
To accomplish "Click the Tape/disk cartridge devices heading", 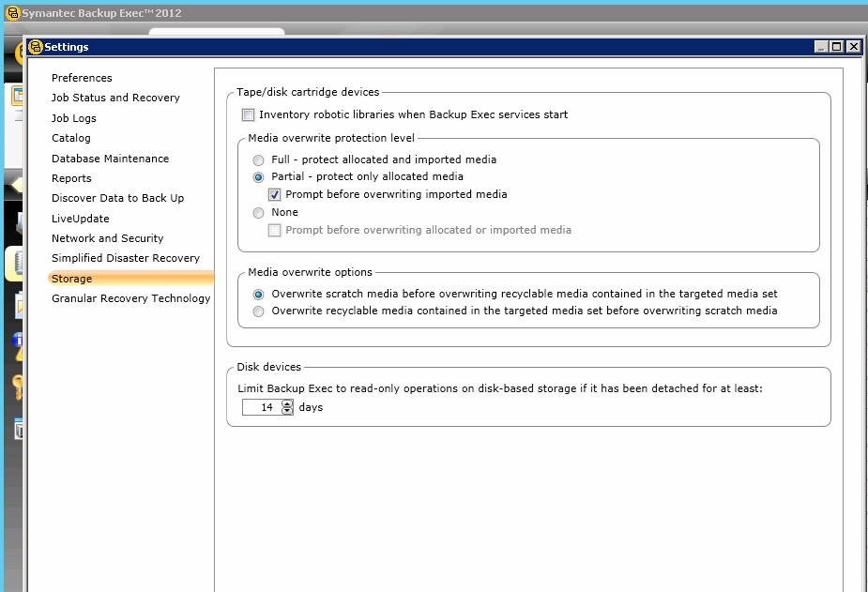I will [x=308, y=92].
